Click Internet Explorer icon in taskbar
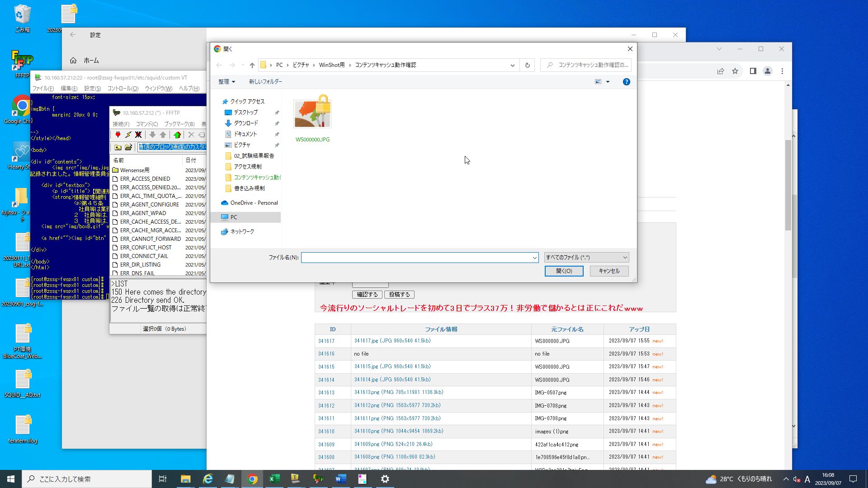Image resolution: width=868 pixels, height=488 pixels. click(x=208, y=479)
